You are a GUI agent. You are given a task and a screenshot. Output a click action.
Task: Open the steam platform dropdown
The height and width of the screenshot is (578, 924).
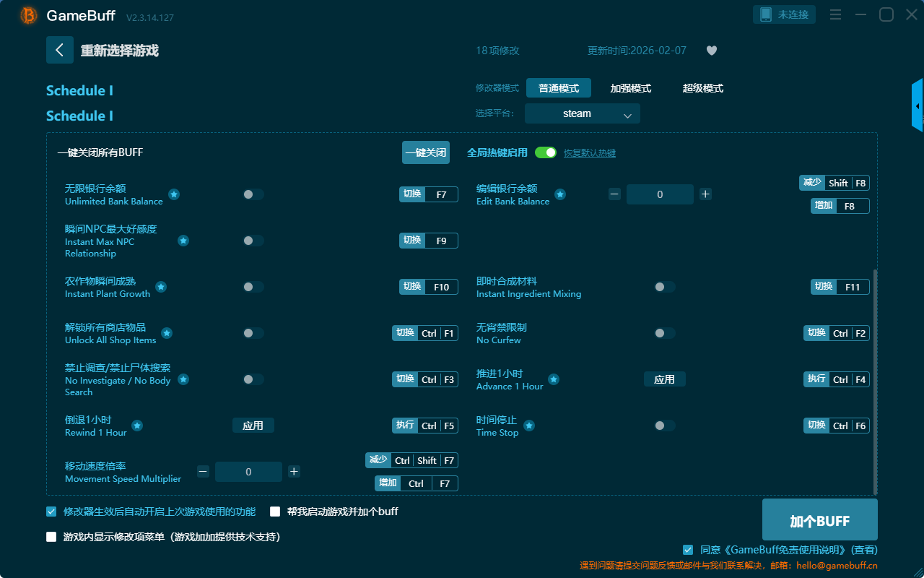tap(582, 113)
